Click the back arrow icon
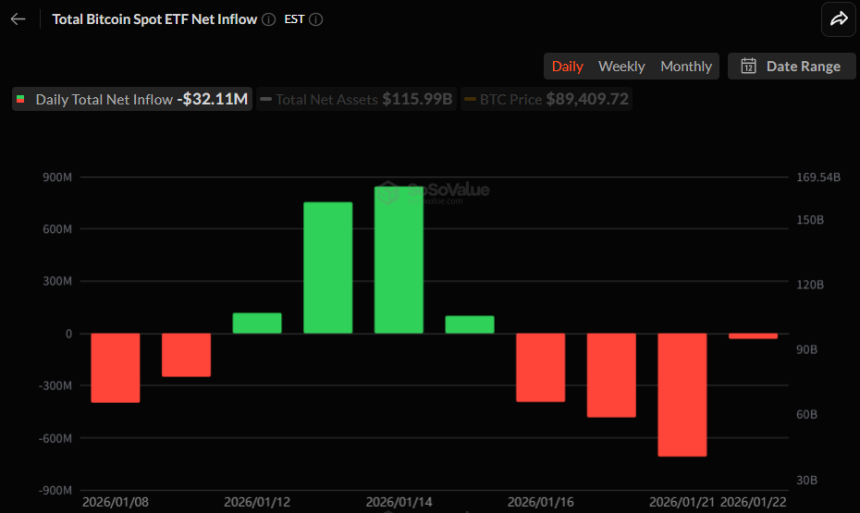 pyautogui.click(x=18, y=19)
